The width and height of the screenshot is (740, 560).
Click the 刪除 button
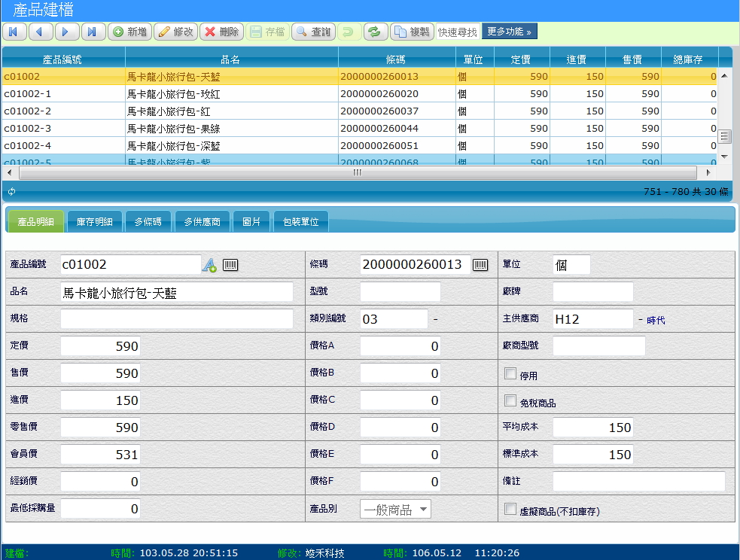click(221, 32)
